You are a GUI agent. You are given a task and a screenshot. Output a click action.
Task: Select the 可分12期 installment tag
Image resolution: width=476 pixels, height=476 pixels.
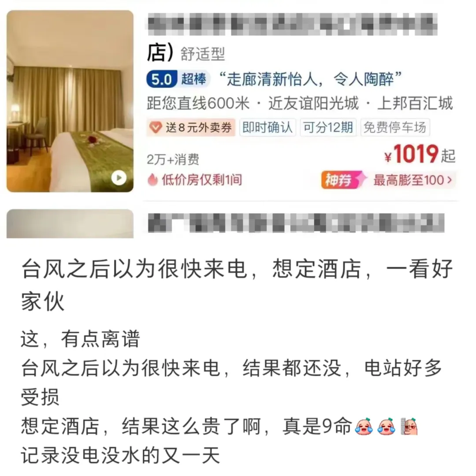(328, 127)
